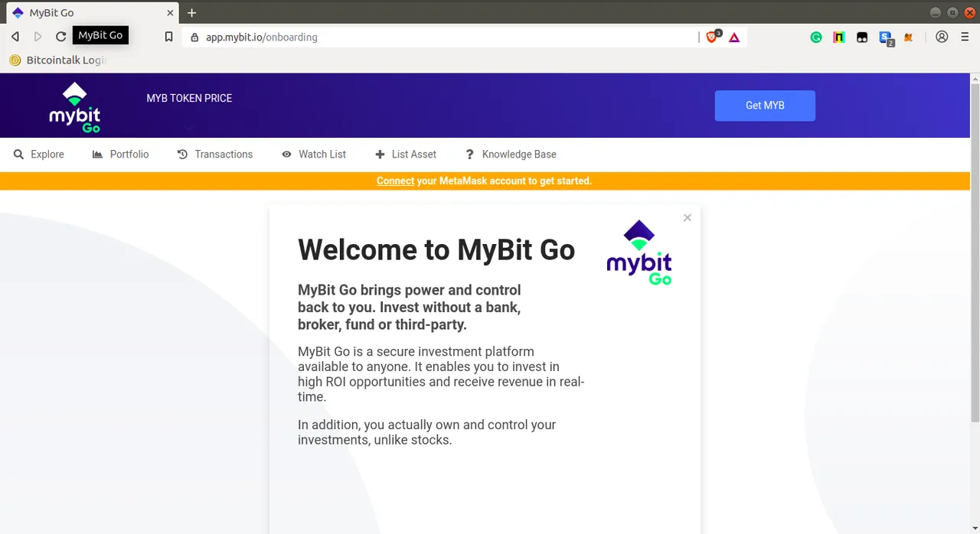The image size is (980, 534).
Task: Close the MyBit Go browser tab
Action: coord(170,13)
